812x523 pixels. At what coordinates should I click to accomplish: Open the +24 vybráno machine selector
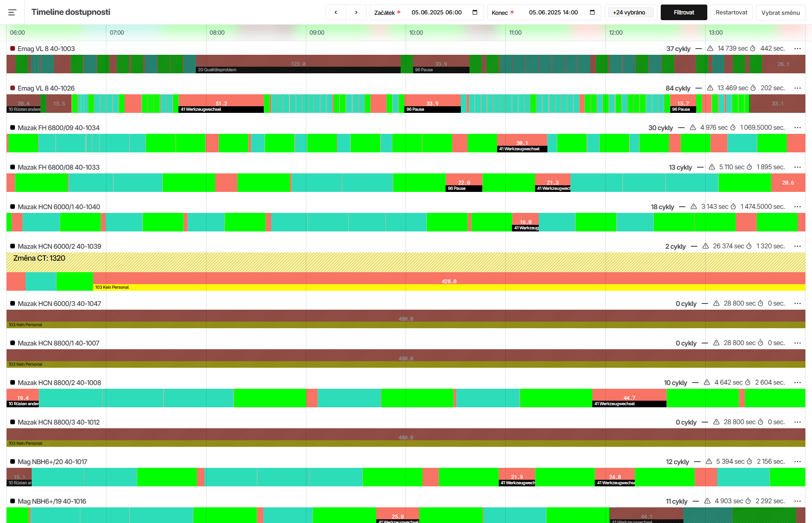(629, 12)
